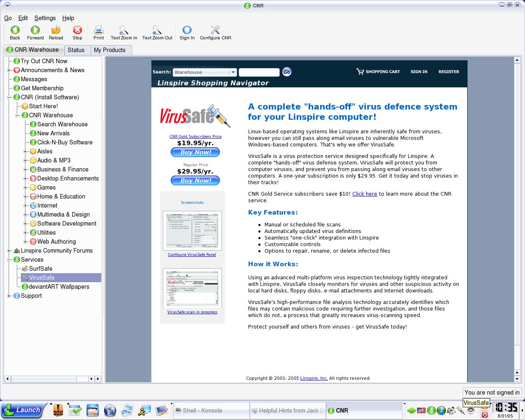This screenshot has width=525, height=420.
Task: Expand the Announcements & News tree node
Action: (x=9, y=70)
